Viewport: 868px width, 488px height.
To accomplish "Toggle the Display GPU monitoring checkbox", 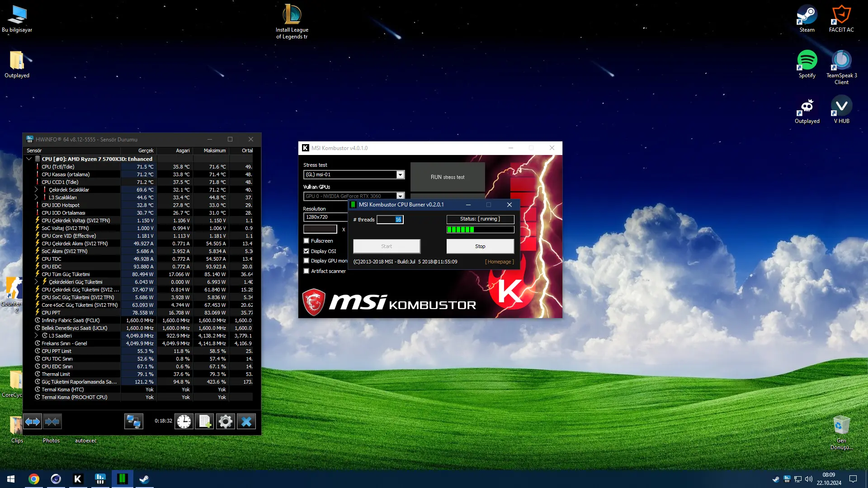I will [x=306, y=261].
